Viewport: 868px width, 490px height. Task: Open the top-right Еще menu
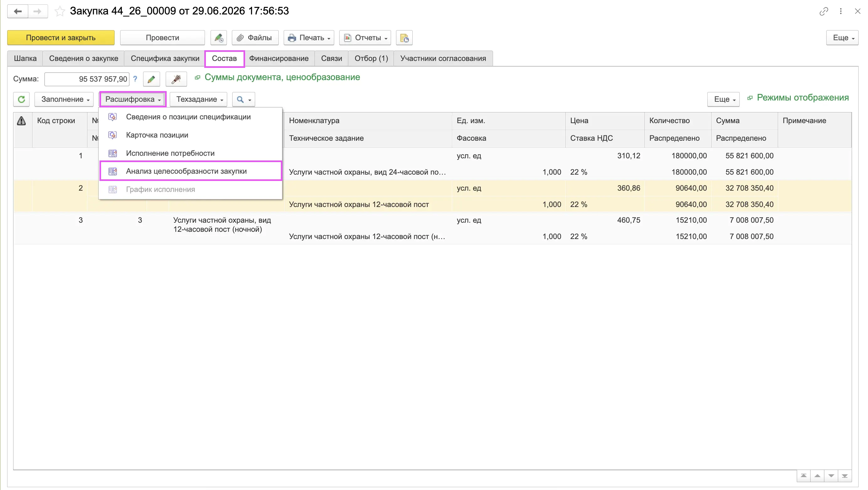tap(842, 38)
